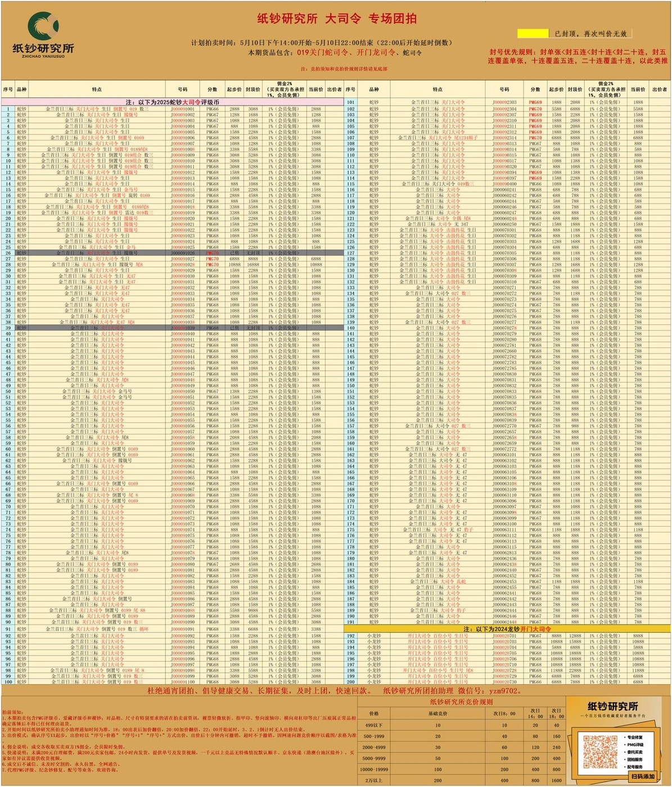Click the left table 序号 column header
Image resolution: width=672 pixels, height=787 pixels.
tap(7, 89)
